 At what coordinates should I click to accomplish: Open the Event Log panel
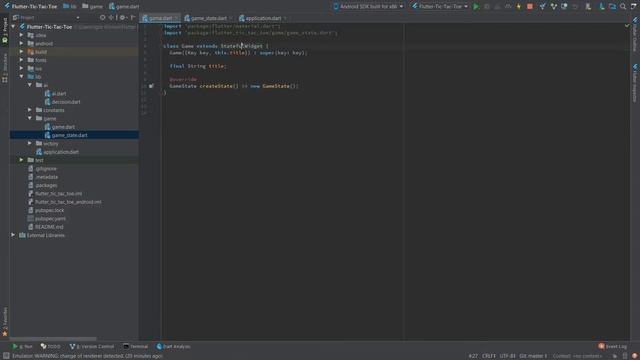612,347
